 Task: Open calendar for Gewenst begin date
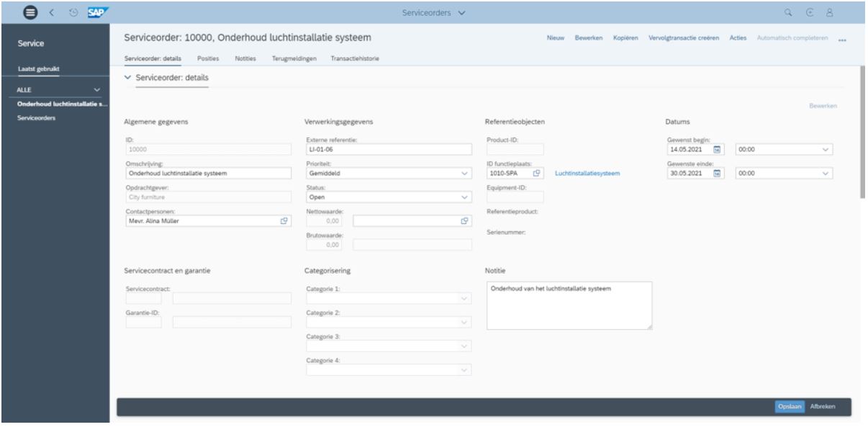(717, 150)
